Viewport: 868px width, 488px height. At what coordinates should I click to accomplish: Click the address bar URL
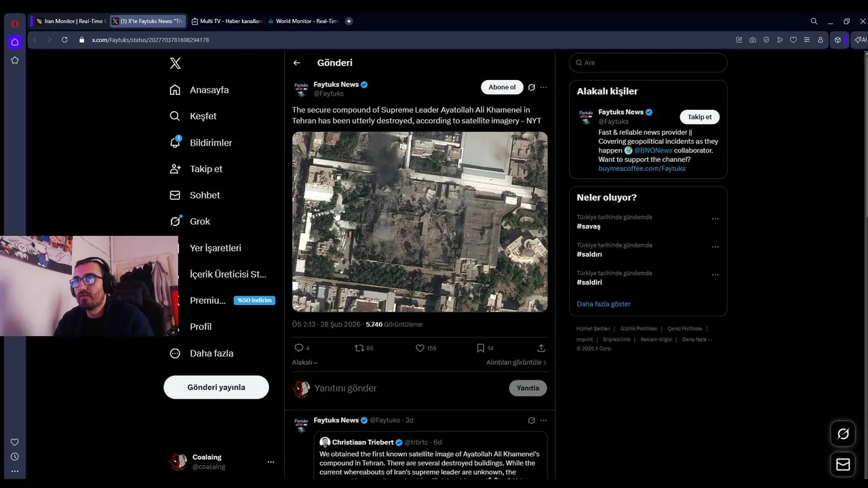click(x=151, y=40)
